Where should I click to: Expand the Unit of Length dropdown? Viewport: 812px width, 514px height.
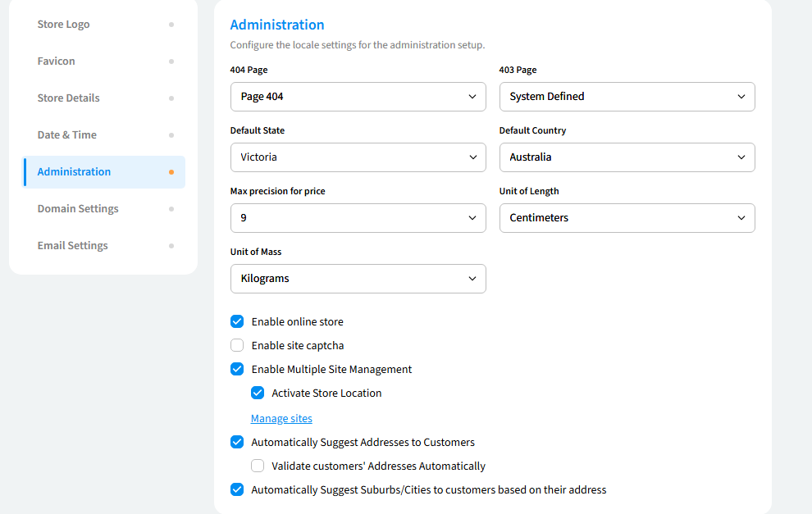click(x=627, y=218)
